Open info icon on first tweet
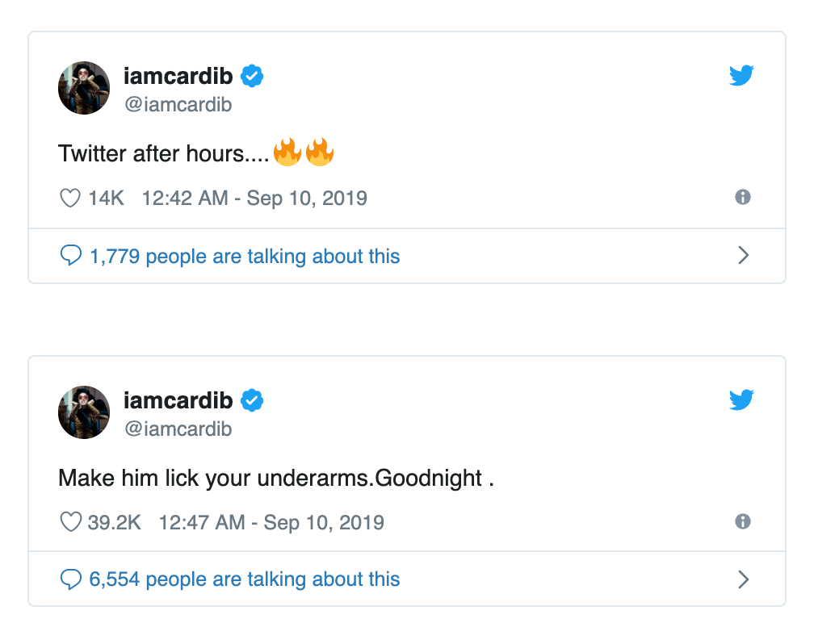The image size is (814, 644). [x=743, y=197]
